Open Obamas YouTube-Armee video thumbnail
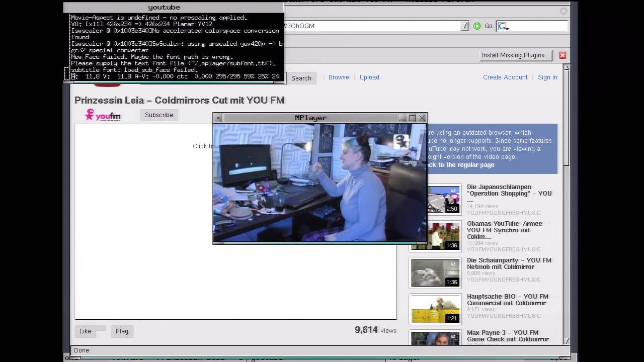 pyautogui.click(x=435, y=235)
